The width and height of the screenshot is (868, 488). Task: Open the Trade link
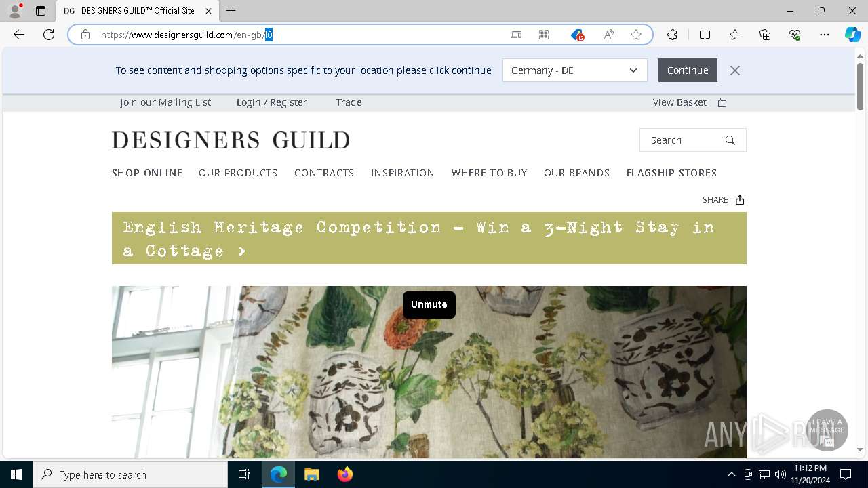pos(349,102)
